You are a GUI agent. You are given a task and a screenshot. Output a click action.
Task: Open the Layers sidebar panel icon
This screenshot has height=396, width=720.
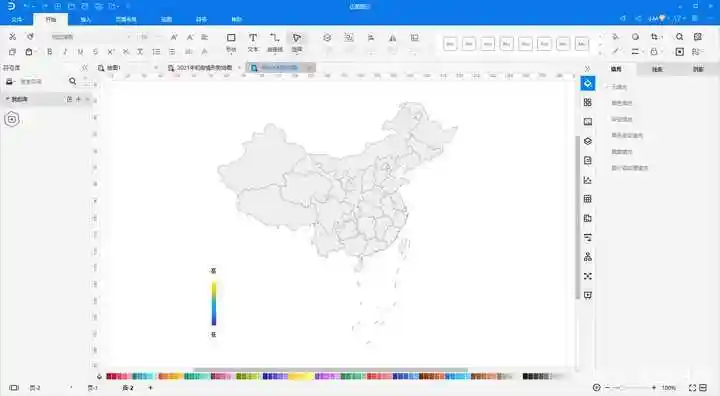[588, 141]
